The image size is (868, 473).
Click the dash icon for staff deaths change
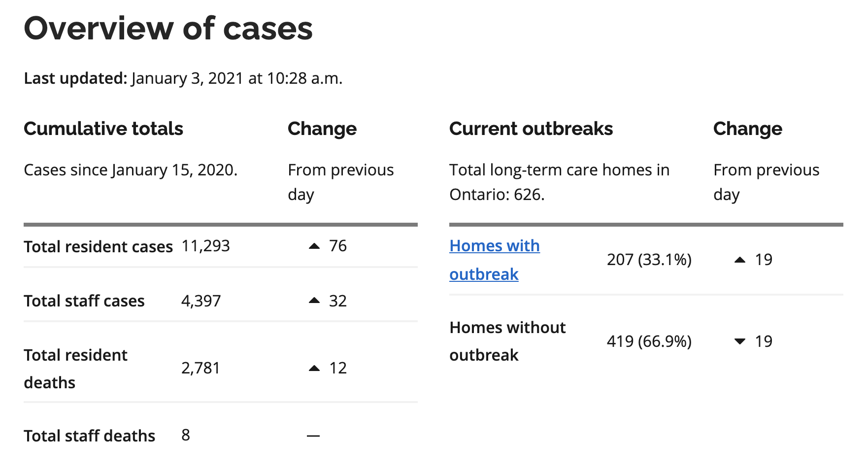tap(313, 436)
